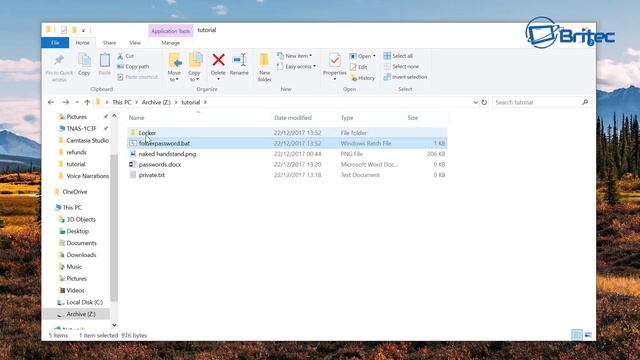
Task: Go back with the back arrow
Action: 51,102
